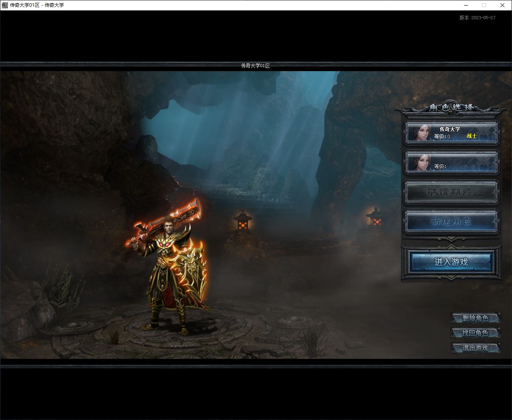Create a new character with 新建角色
The height and width of the screenshot is (420, 512).
pyautogui.click(x=452, y=221)
